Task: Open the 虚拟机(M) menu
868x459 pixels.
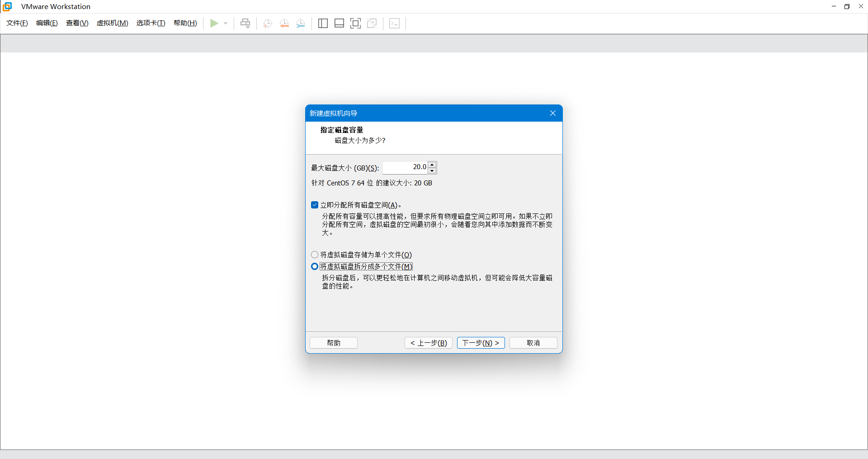Action: pyautogui.click(x=113, y=23)
